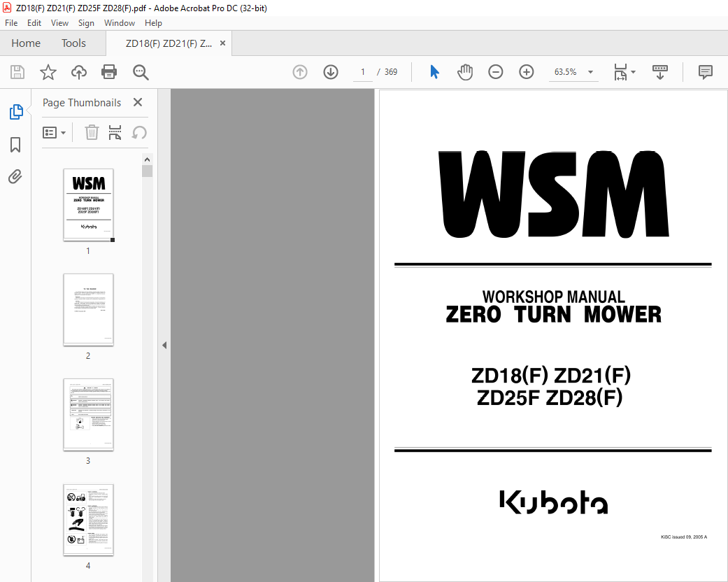
Task: Open the read mode keyboard-arrow icon
Action: tap(659, 72)
